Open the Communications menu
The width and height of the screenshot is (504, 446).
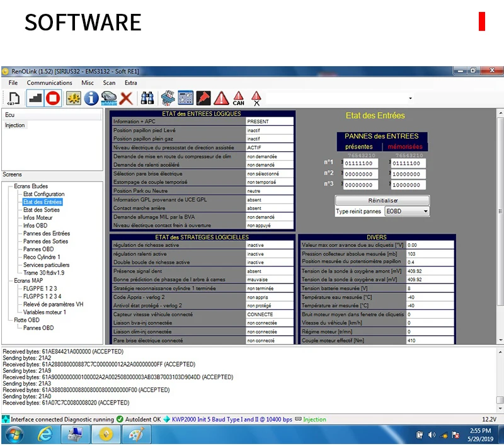[x=50, y=83]
